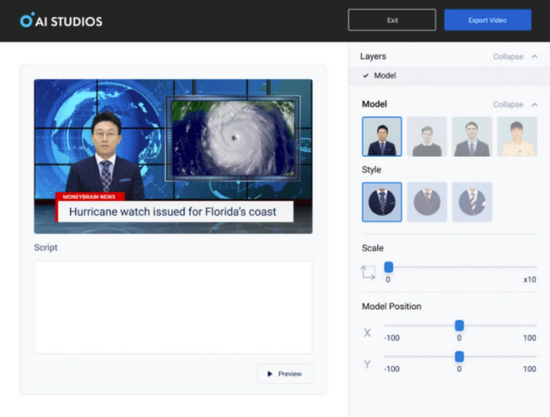
Task: Click the X position slider handle
Action: click(459, 325)
